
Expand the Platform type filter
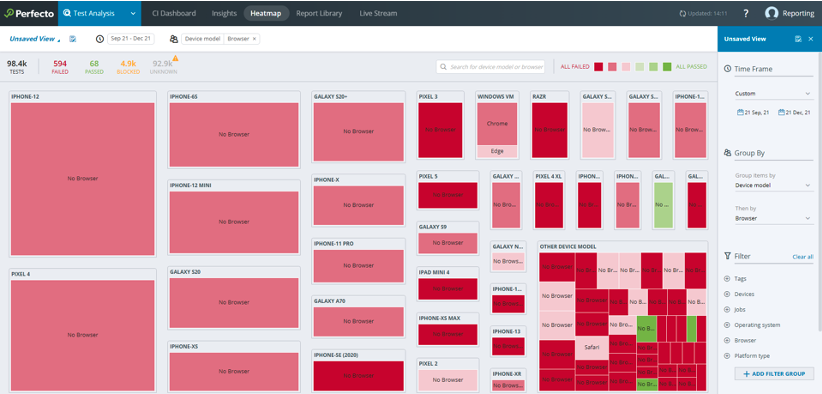pos(727,356)
